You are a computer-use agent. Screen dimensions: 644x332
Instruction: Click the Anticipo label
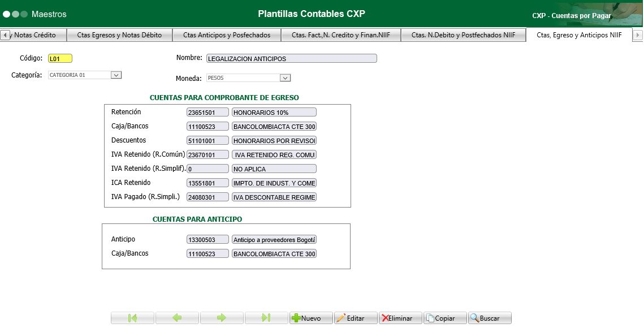123,239
